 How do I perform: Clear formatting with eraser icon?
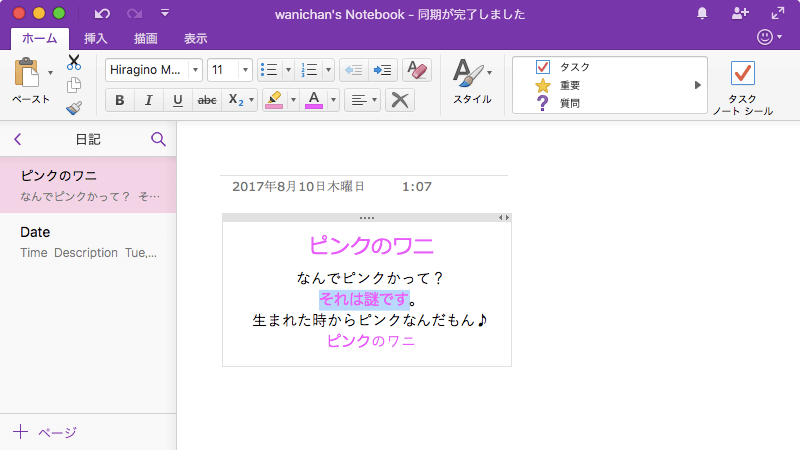point(417,70)
